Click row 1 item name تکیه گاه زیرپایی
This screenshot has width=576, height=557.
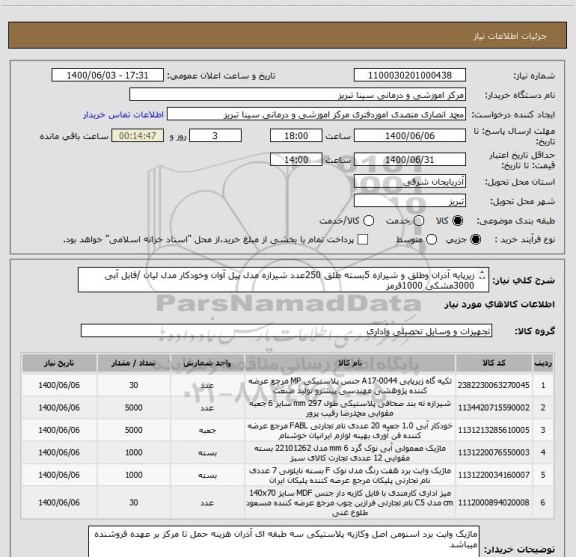click(350, 385)
